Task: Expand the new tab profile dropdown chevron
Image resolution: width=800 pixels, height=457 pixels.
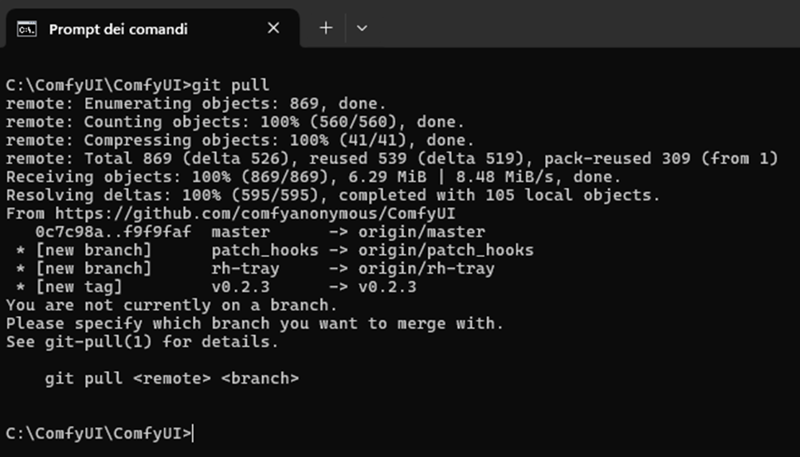Action: [362, 28]
